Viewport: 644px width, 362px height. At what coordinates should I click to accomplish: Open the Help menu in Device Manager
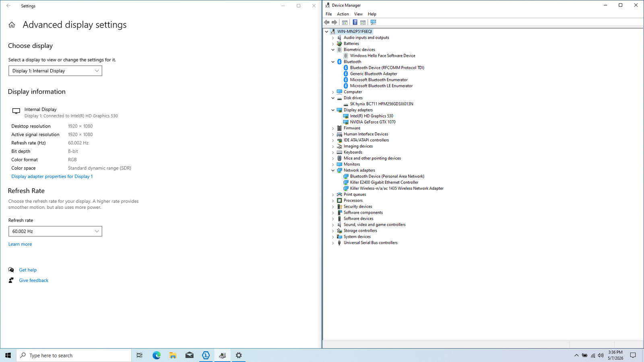click(372, 14)
